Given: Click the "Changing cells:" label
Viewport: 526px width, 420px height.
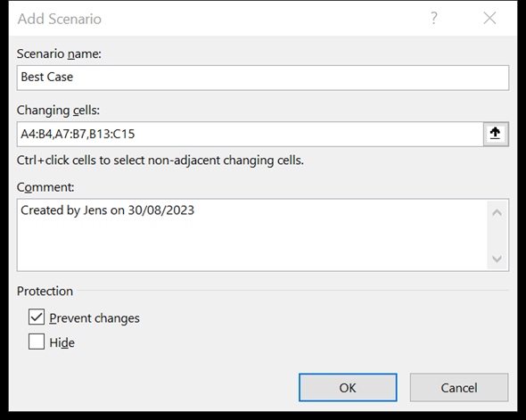Looking at the screenshot, I should click(58, 111).
